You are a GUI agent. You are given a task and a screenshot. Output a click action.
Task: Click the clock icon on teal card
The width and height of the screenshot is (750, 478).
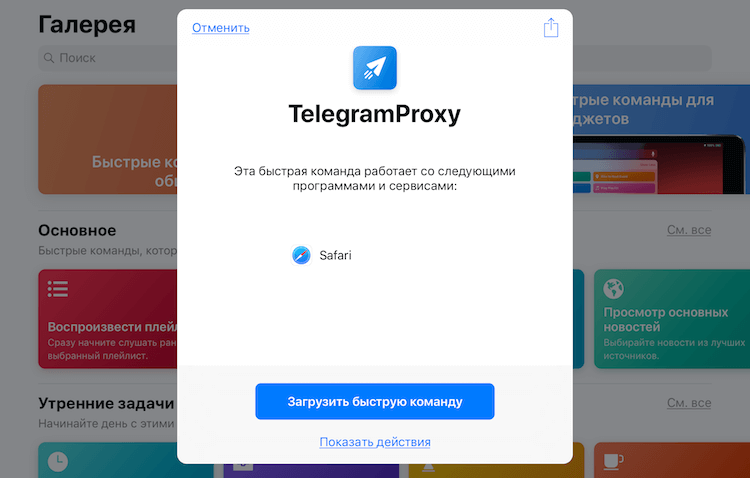pyautogui.click(x=58, y=461)
